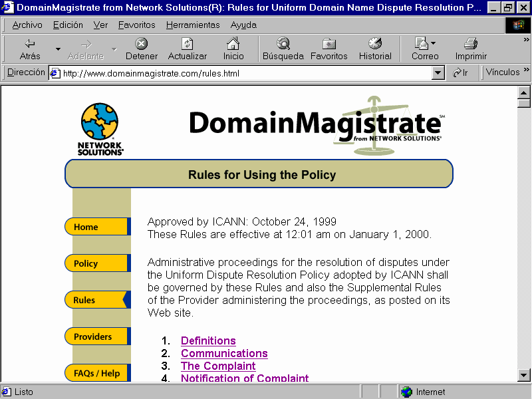Go to Inicio home icon
The height and width of the screenshot is (399, 532).
(x=233, y=44)
